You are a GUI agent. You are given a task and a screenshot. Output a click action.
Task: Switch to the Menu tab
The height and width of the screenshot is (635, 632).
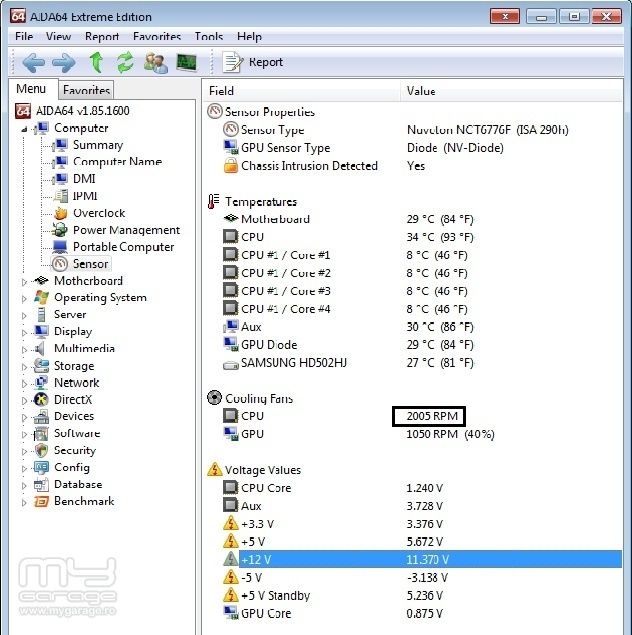[x=31, y=89]
